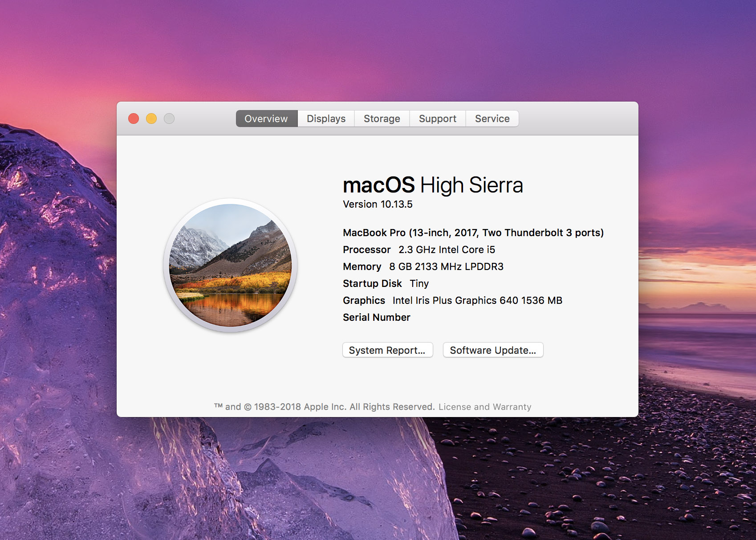Click the Processor 2.3 GHz Intel Core i5 value

[x=447, y=250]
